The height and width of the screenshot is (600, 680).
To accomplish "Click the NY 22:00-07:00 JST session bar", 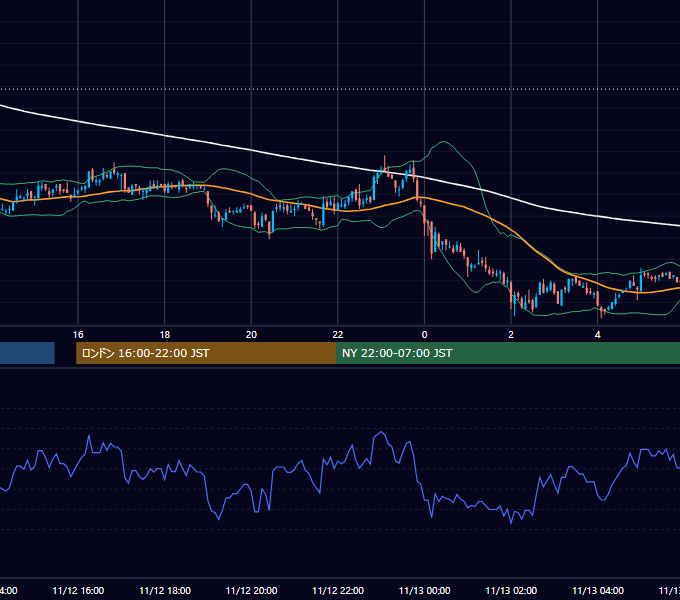I will (508, 353).
